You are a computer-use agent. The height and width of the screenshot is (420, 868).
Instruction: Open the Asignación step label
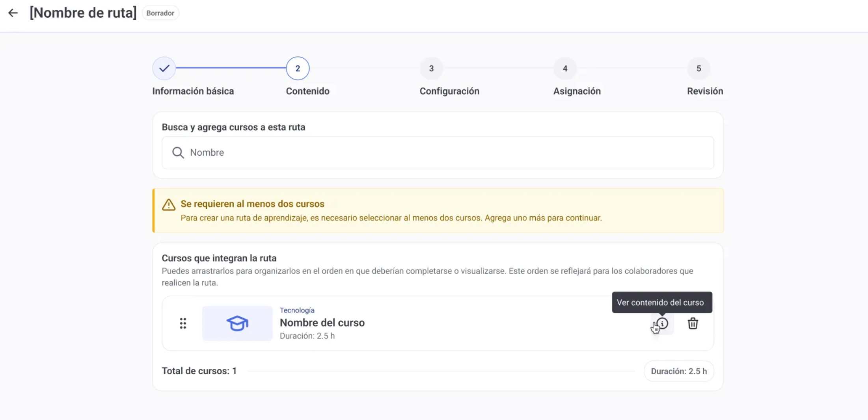tap(577, 91)
